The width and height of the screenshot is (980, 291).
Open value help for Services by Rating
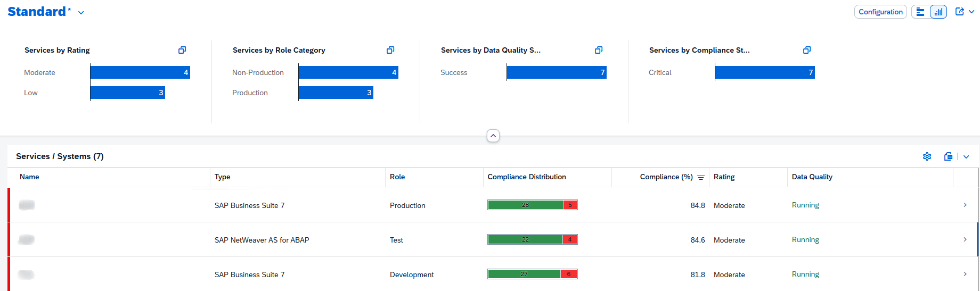[182, 50]
